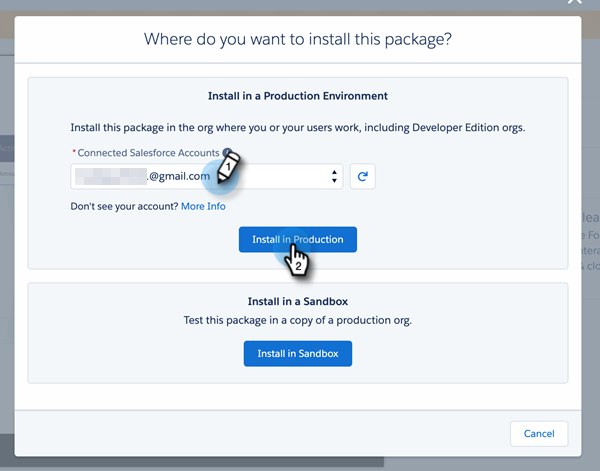This screenshot has height=471, width=600.
Task: Click the "Where do you want to install" heading
Action: click(297, 39)
